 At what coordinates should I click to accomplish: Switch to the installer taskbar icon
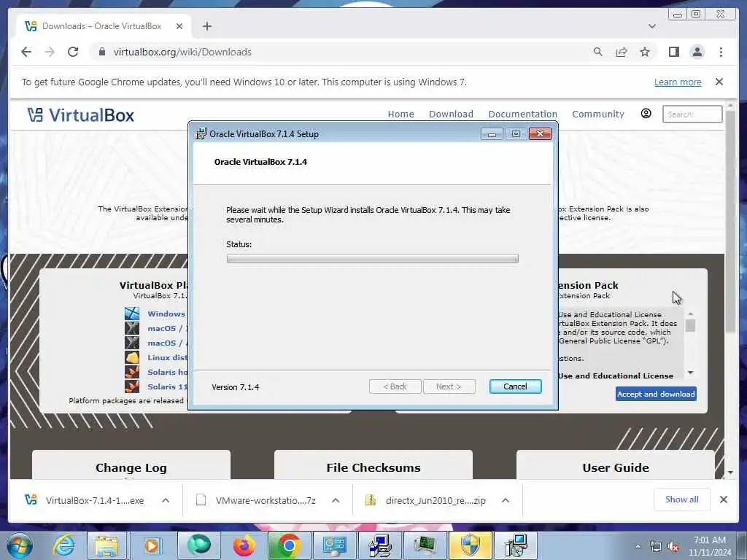coord(516,545)
